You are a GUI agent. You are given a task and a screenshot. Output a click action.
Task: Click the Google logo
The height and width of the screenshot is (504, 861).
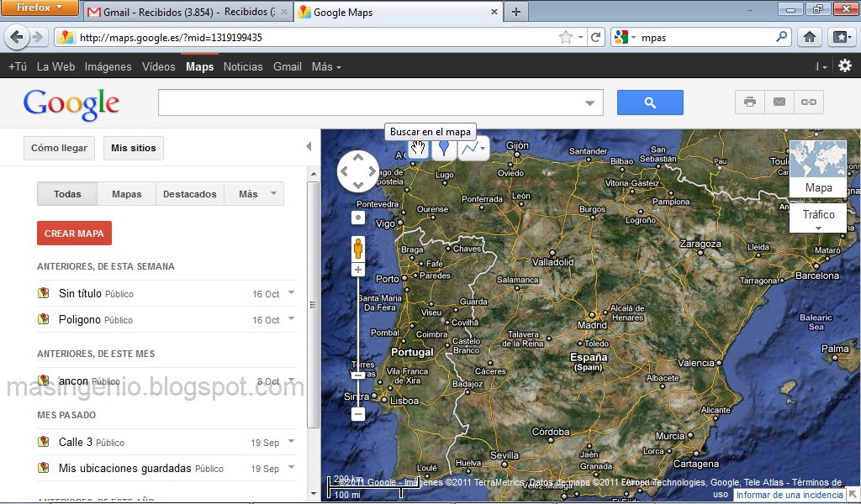pos(71,104)
